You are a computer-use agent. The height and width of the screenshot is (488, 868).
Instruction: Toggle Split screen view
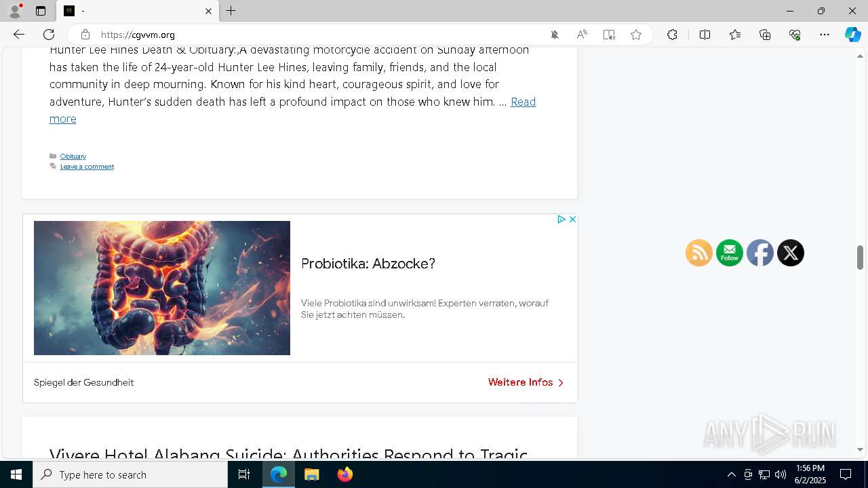pos(705,35)
